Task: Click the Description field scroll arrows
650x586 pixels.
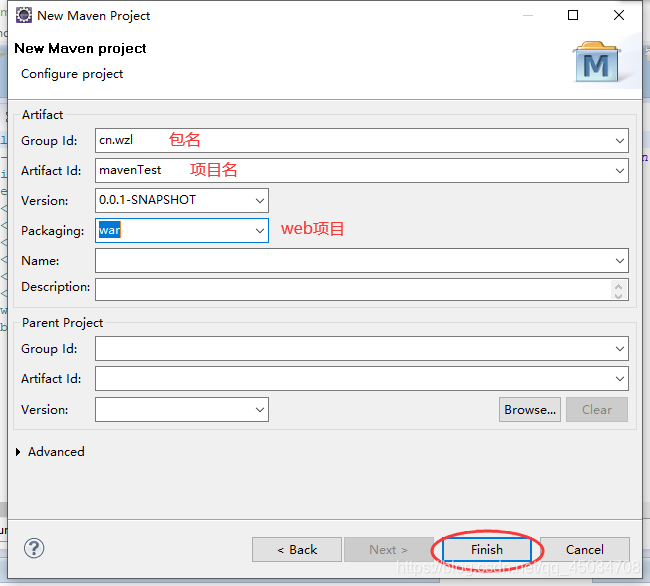Action: (x=619, y=290)
